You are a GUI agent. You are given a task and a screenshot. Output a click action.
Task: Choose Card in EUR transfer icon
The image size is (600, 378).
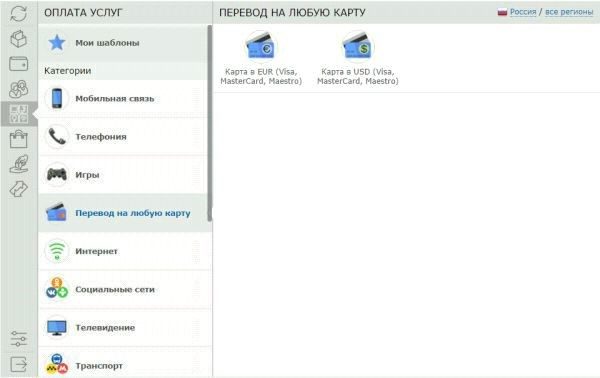(x=261, y=47)
